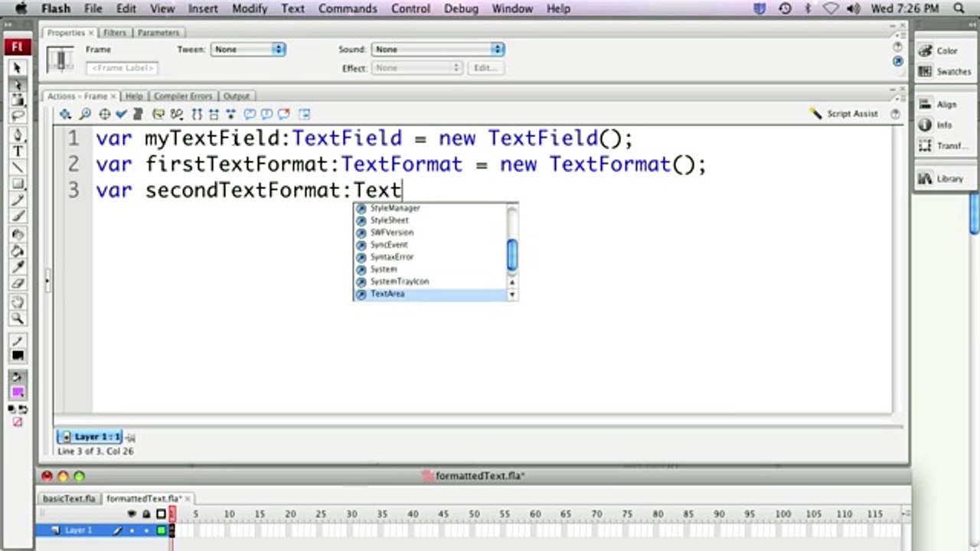The image size is (980, 551).
Task: Select the Brush tool
Action: [17, 216]
